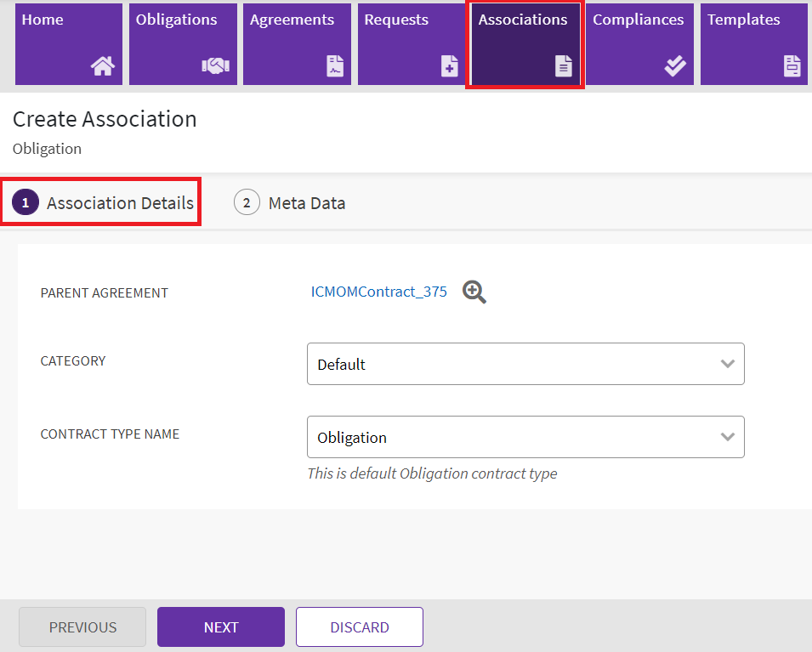The image size is (812, 652).
Task: Click the add-document icon on Requests tile
Action: (450, 66)
